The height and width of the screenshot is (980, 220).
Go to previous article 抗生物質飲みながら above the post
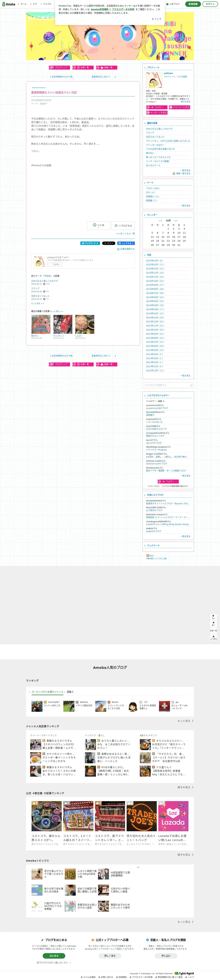[62, 77]
